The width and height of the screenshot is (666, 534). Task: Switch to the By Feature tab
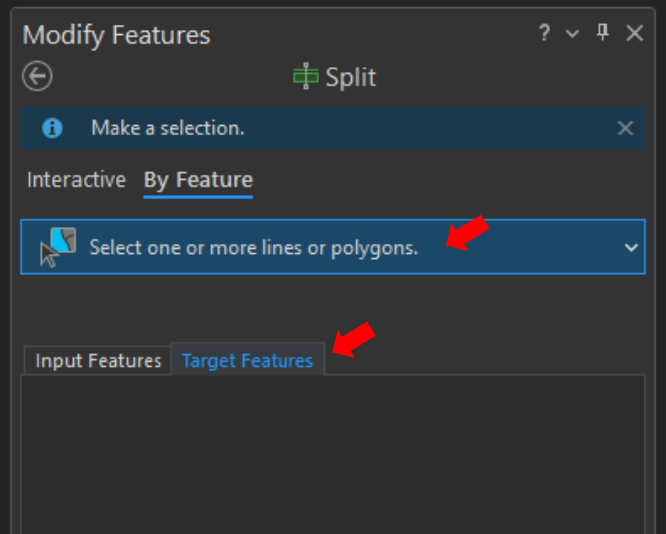pos(198,181)
